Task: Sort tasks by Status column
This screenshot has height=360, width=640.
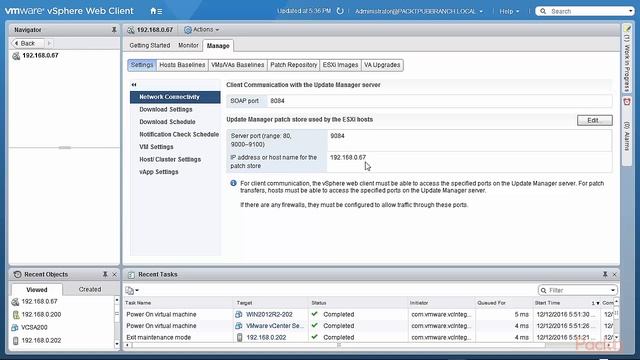Action: [318, 303]
